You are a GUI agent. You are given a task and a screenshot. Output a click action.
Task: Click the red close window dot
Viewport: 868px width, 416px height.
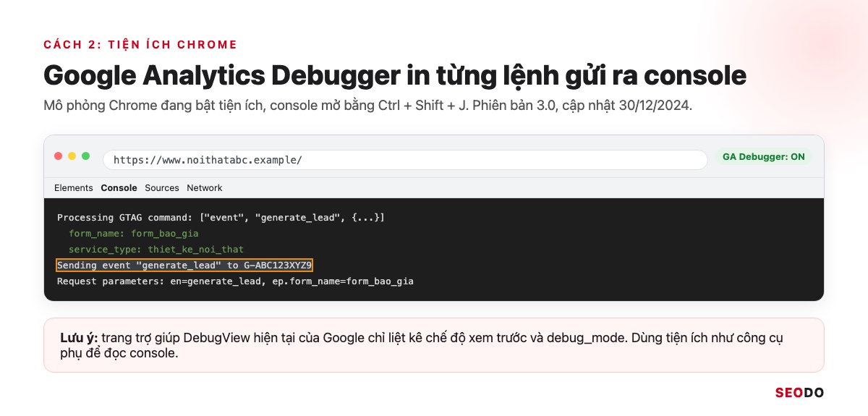[x=59, y=156]
